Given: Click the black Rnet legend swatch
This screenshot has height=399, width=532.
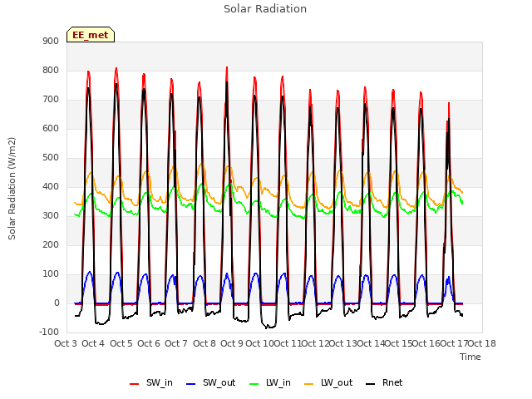Looking at the screenshot, I should (x=371, y=384).
